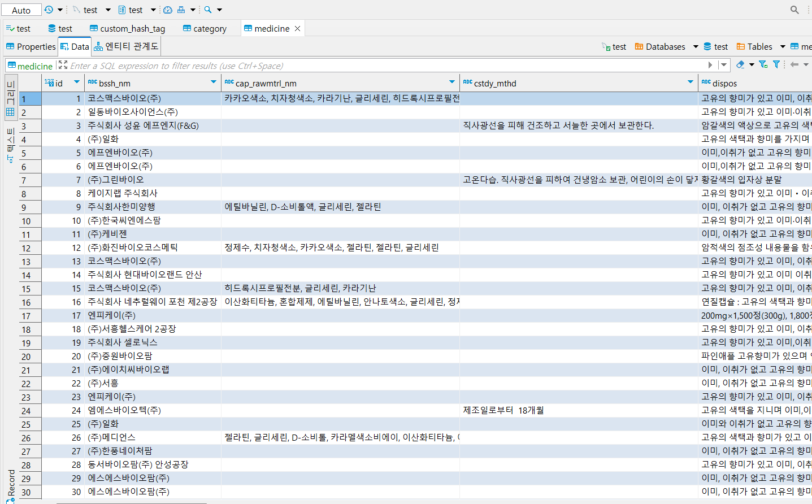Click the connection icon in breadcrumb test

[x=606, y=47]
